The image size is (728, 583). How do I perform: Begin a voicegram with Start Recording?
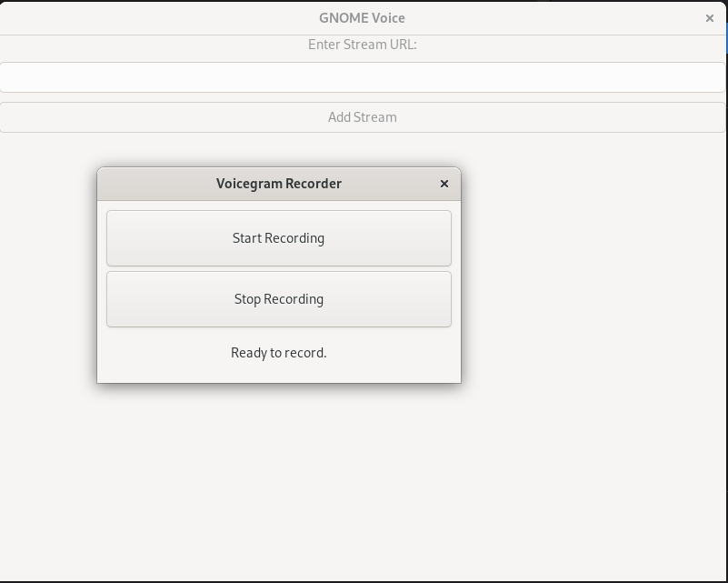pyautogui.click(x=279, y=238)
